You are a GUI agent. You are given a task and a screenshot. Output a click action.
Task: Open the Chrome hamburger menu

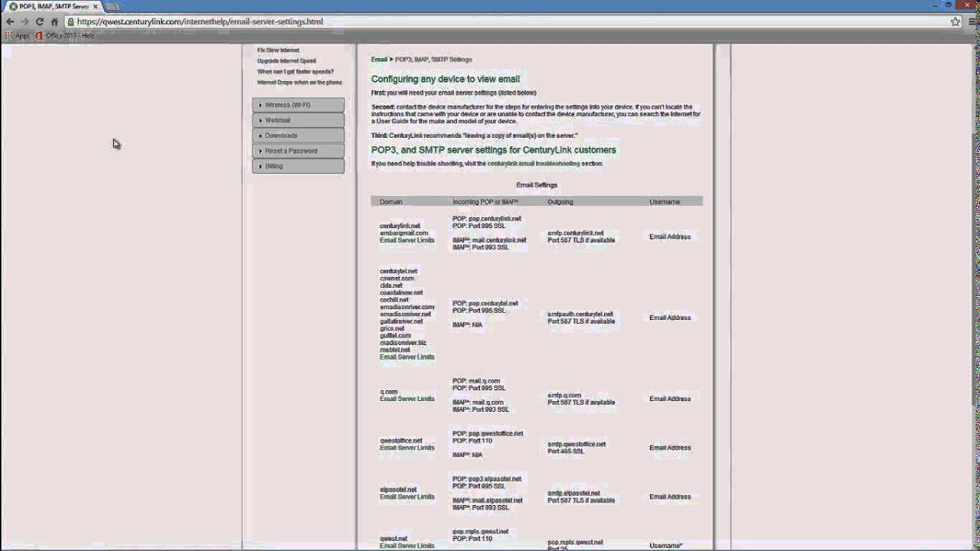point(972,21)
